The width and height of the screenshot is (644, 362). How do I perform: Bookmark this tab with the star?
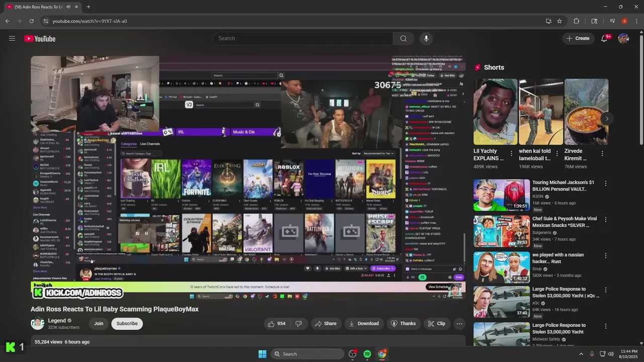[x=559, y=21]
